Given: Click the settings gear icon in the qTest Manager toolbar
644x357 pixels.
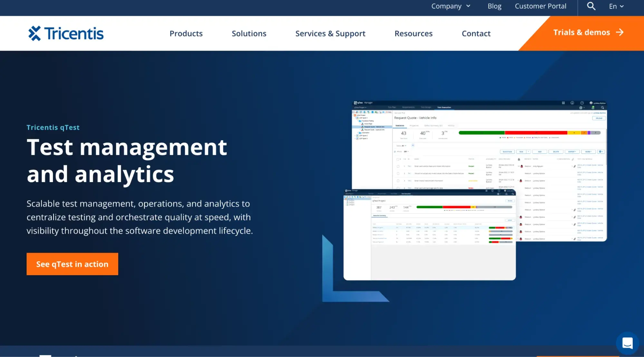Looking at the screenshot, I should pos(581,108).
